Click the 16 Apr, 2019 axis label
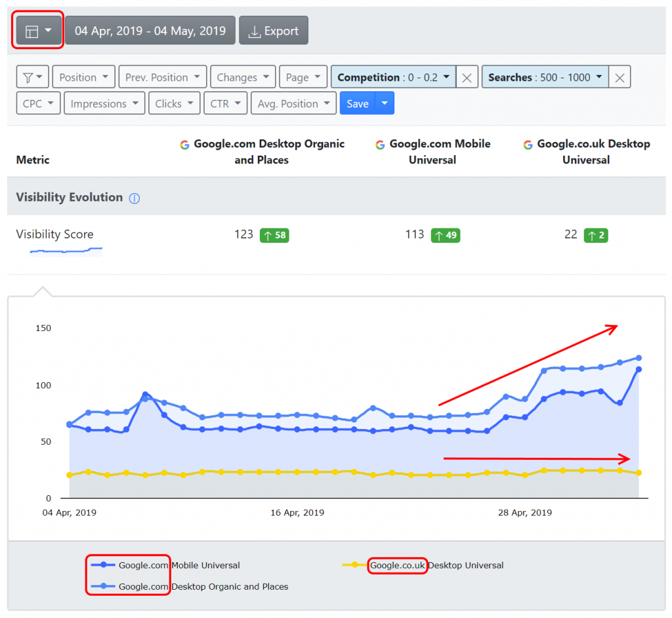 click(x=297, y=512)
